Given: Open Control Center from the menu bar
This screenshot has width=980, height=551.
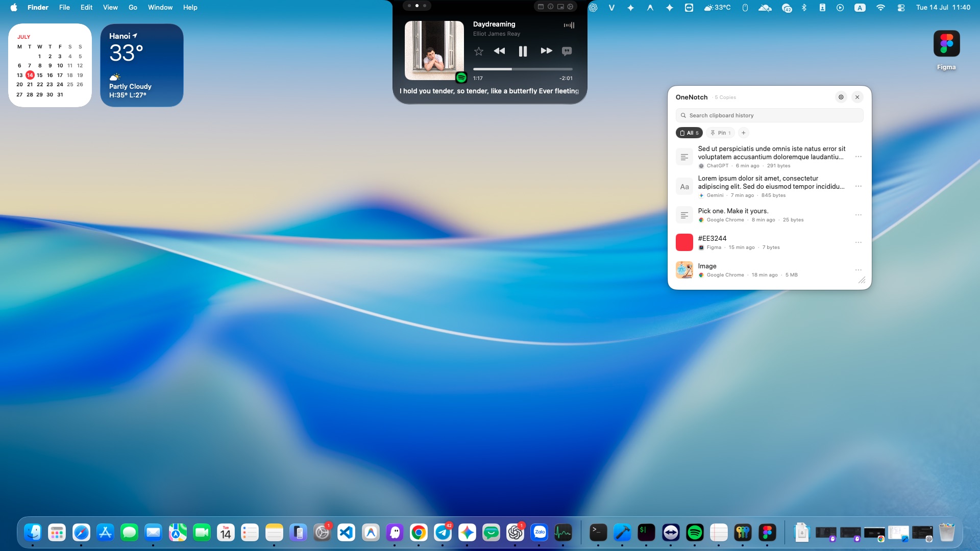Looking at the screenshot, I should click(x=901, y=7).
